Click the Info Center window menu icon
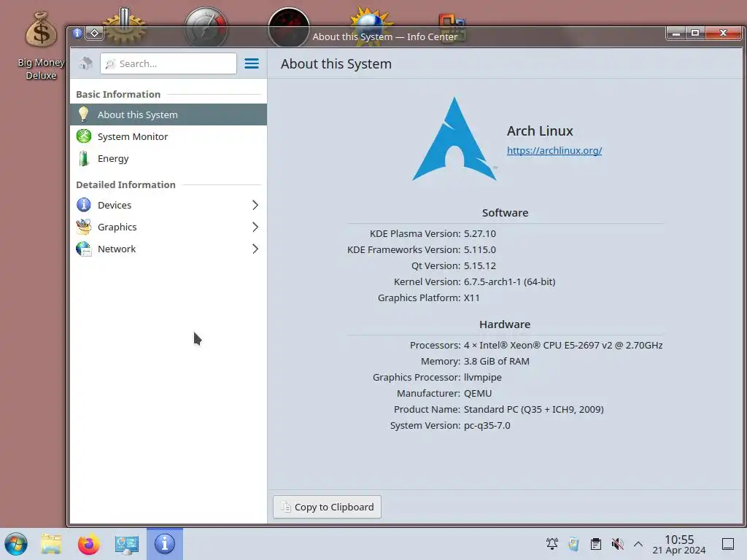This screenshot has width=747, height=560. click(x=77, y=33)
